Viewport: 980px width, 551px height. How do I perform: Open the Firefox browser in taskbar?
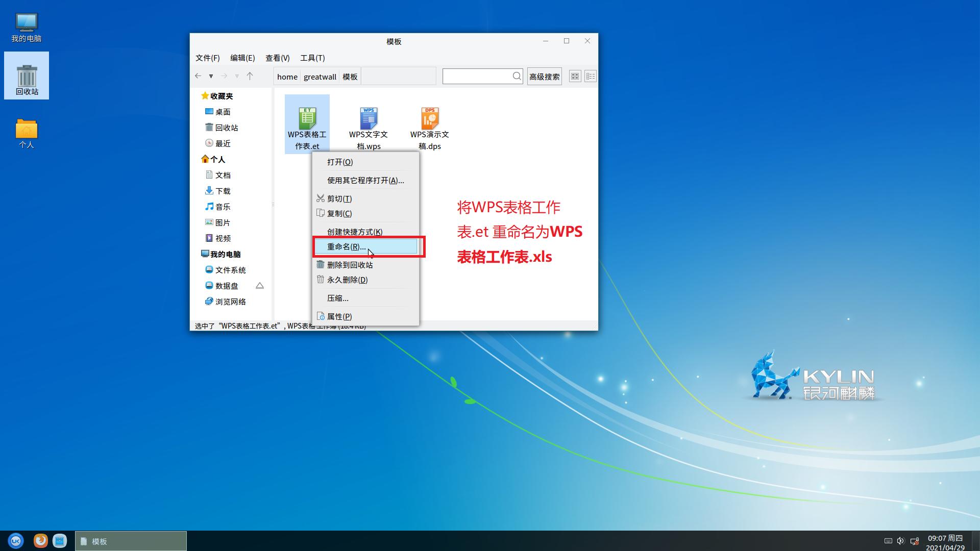click(40, 541)
